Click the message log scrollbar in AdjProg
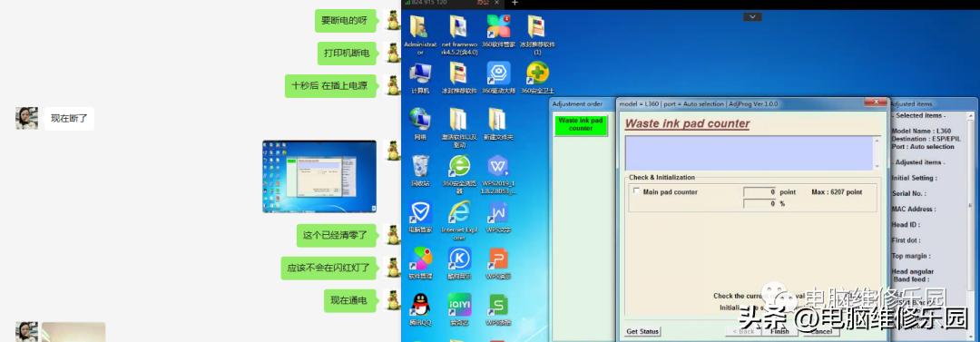The image size is (980, 342). [876, 154]
